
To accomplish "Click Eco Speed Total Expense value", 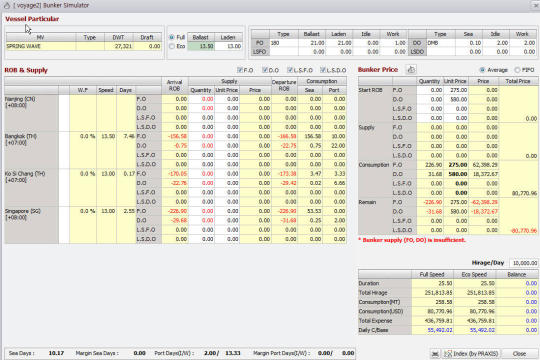I will [475, 321].
